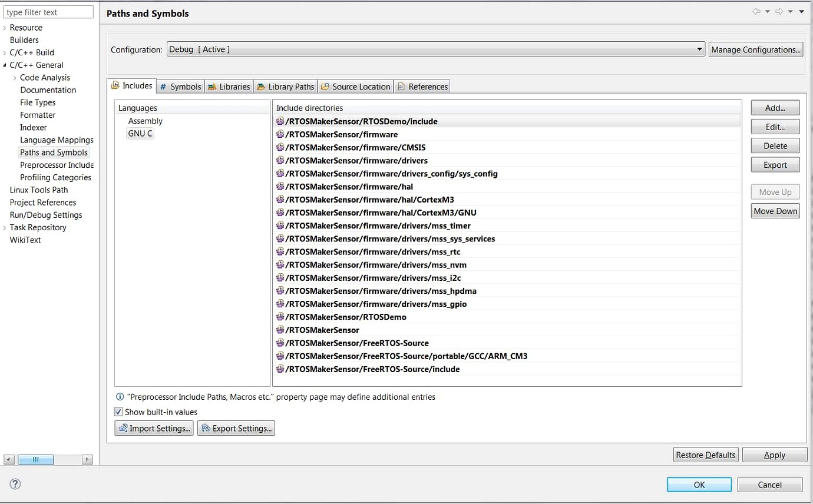
Task: Click the Manage Configurations button
Action: coord(756,49)
